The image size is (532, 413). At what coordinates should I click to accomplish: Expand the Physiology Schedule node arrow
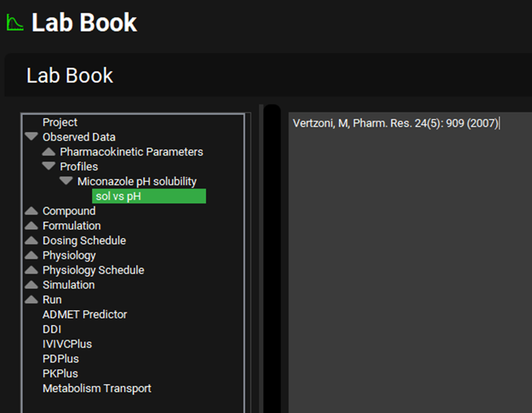31,270
